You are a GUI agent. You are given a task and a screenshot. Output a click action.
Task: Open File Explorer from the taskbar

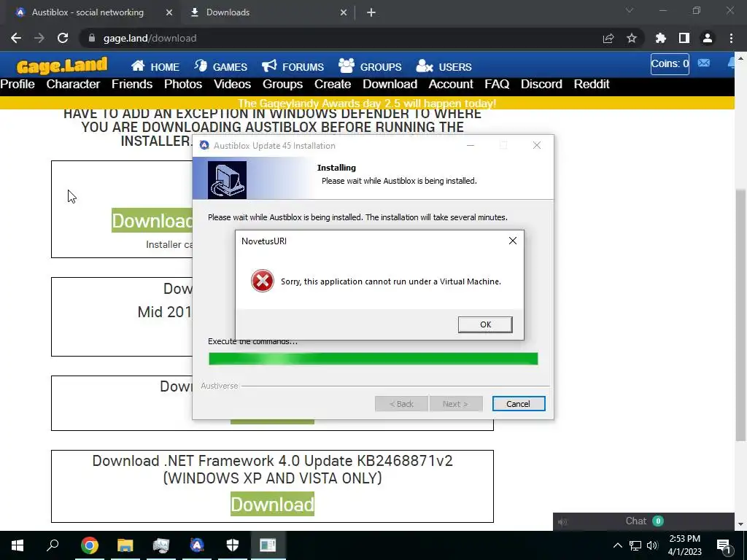pyautogui.click(x=125, y=545)
